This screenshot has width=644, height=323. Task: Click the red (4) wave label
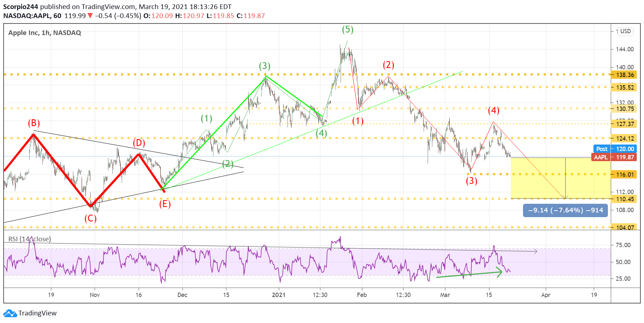(x=494, y=111)
